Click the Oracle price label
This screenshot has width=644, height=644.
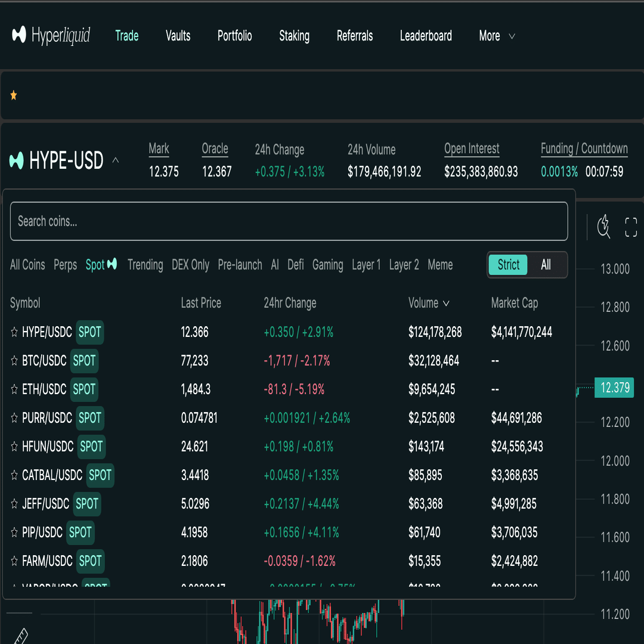[215, 148]
